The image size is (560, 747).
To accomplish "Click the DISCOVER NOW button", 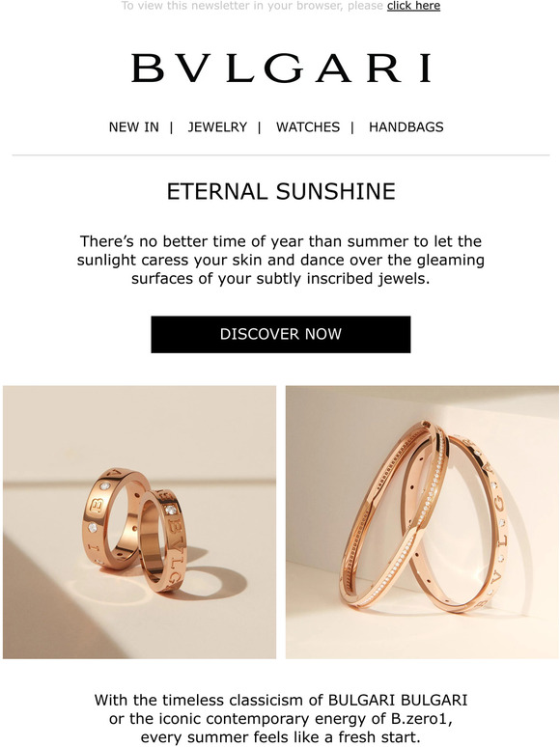I will click(281, 334).
